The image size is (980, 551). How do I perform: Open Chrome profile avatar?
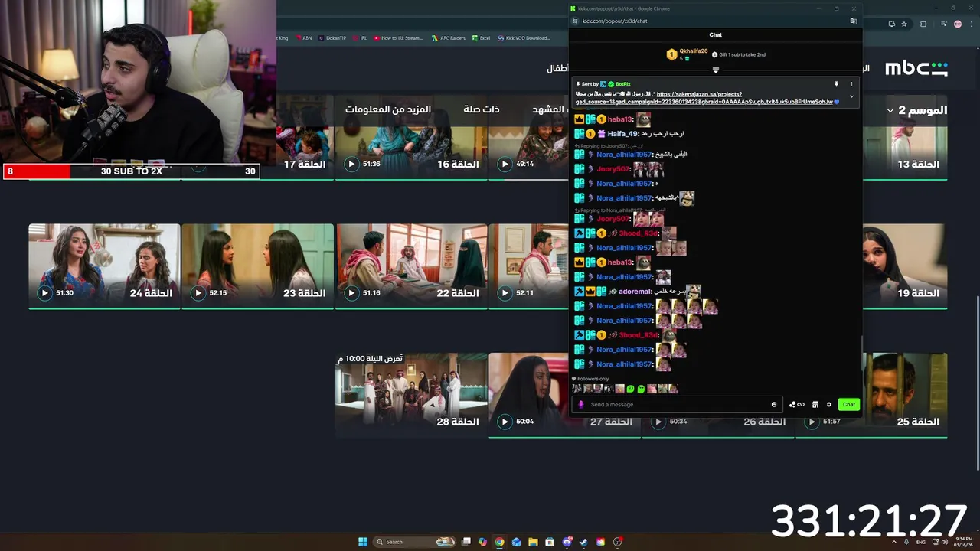pyautogui.click(x=957, y=24)
